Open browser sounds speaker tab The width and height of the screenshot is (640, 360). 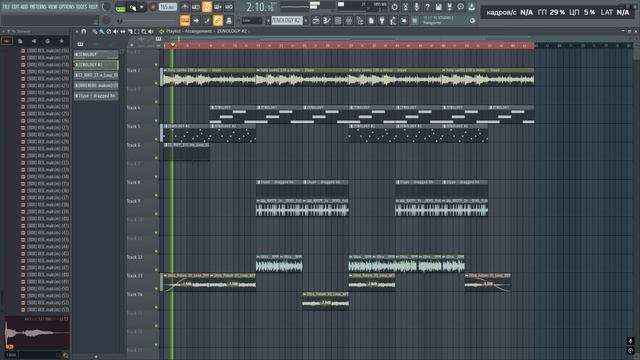[34, 41]
